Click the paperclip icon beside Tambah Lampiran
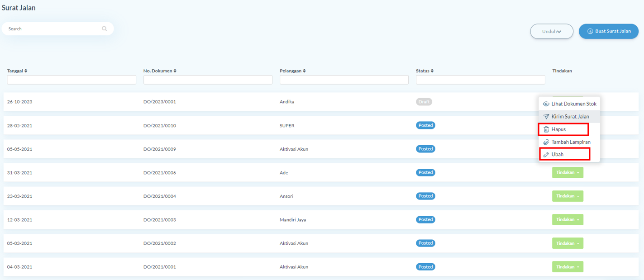The width and height of the screenshot is (644, 280). pyautogui.click(x=546, y=142)
